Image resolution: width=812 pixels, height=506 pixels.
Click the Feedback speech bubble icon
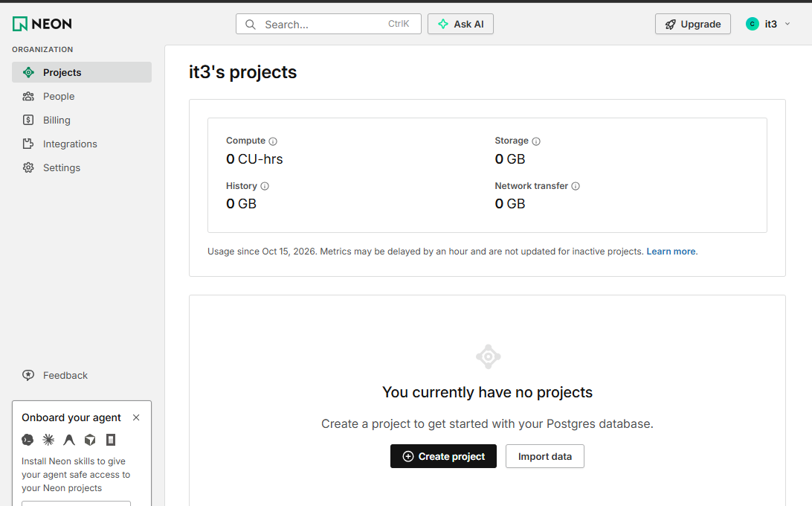pos(28,375)
